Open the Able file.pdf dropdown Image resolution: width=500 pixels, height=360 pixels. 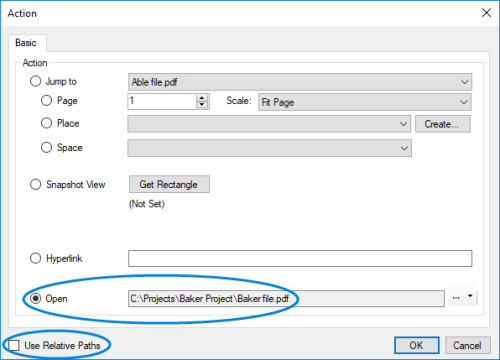(300, 82)
